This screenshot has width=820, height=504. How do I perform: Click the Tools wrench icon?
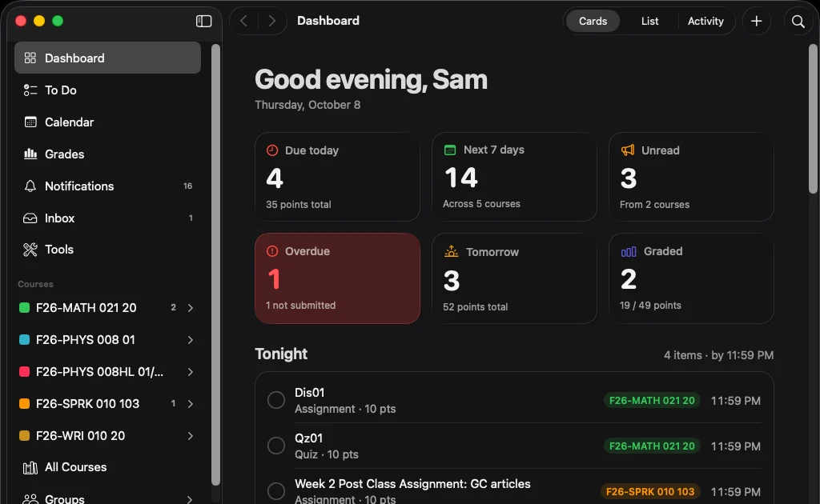click(x=30, y=250)
